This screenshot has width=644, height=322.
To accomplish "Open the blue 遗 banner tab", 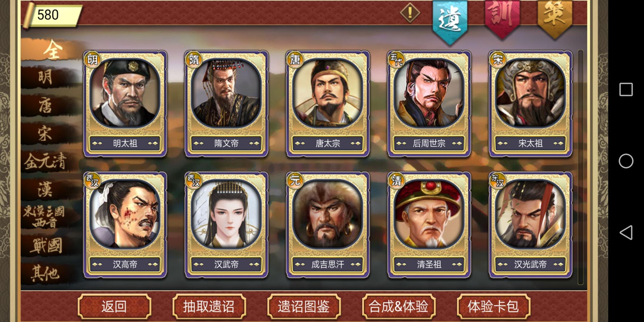I will tap(450, 21).
